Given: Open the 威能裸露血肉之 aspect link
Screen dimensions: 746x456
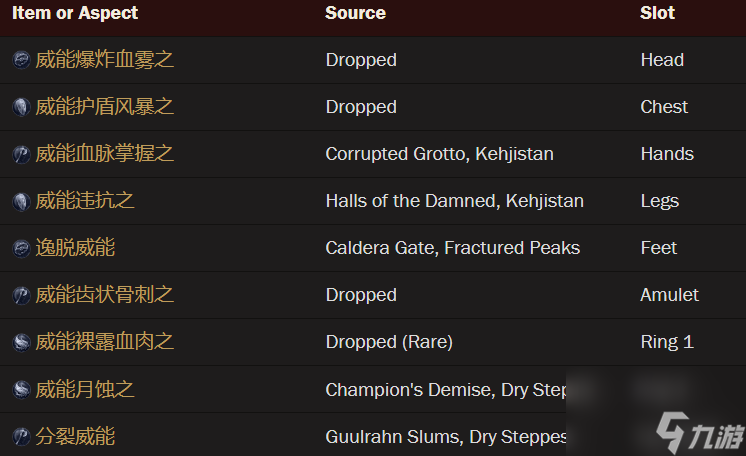Looking at the screenshot, I should (x=105, y=342).
